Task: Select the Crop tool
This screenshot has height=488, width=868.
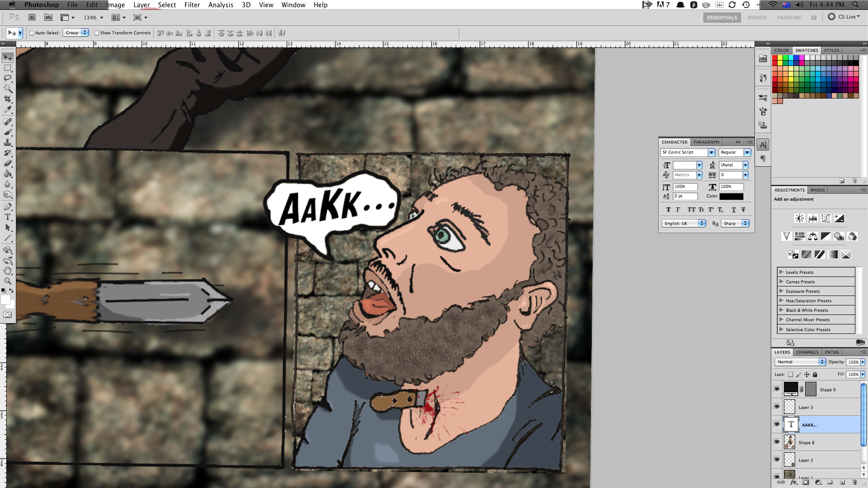Action: 8,99
